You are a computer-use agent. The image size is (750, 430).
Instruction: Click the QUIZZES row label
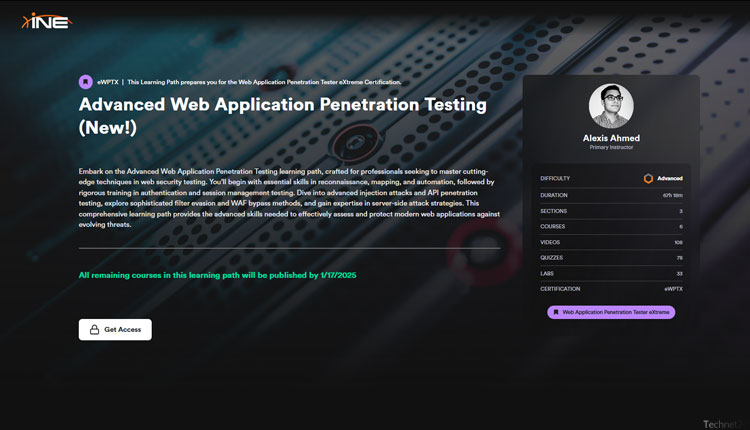(551, 257)
